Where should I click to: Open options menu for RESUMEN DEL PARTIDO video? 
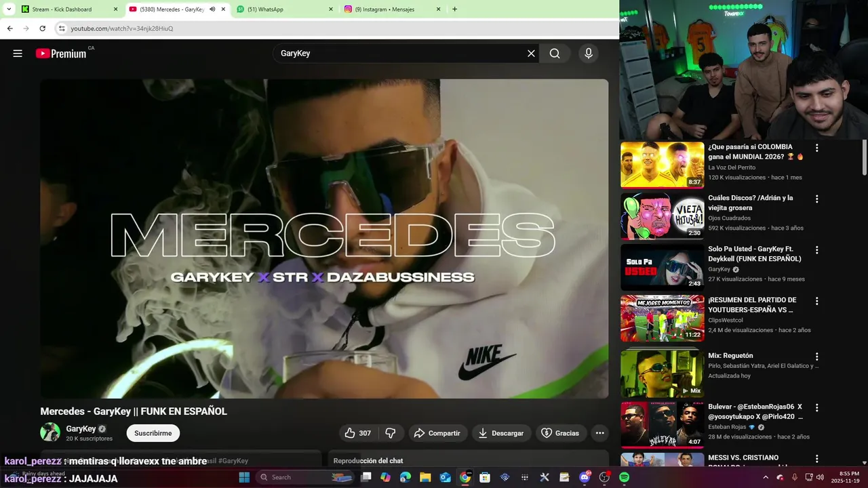(x=816, y=301)
